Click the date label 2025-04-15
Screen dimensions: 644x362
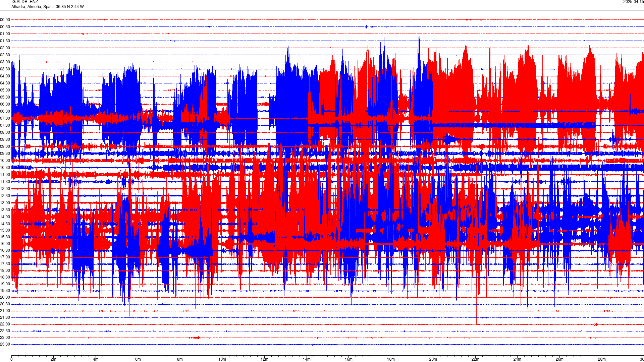(633, 2)
